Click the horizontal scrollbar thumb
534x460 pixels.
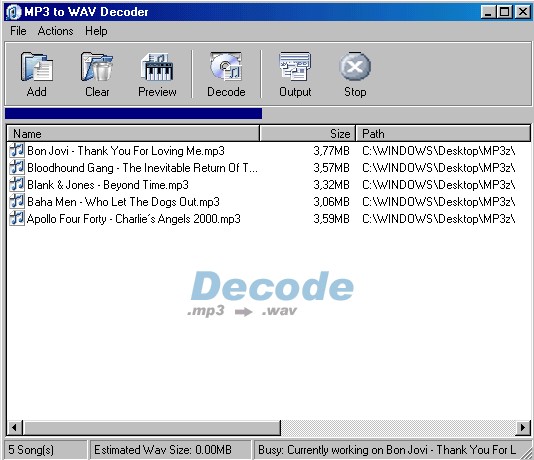tap(152, 427)
